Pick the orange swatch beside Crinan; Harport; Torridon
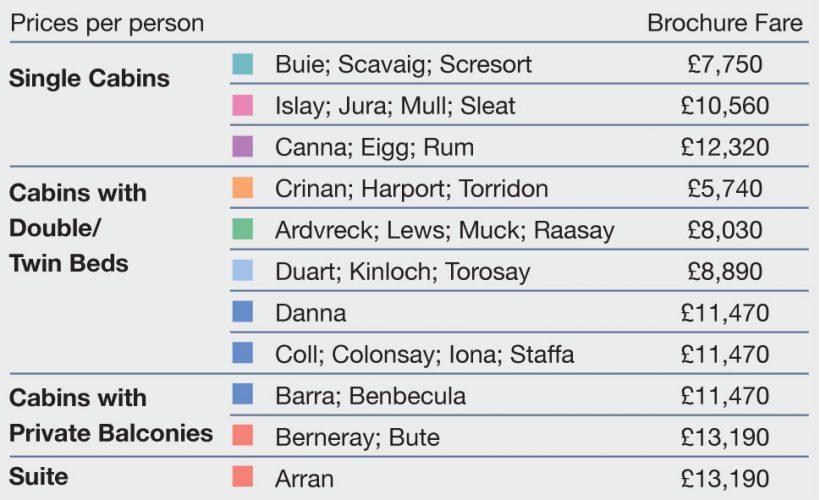The image size is (820, 500). pos(242,188)
